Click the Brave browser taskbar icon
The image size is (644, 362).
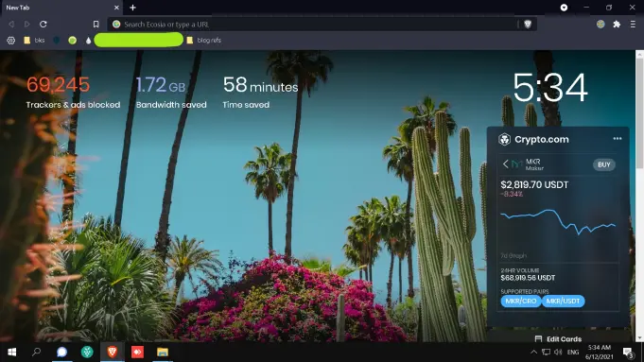[x=113, y=352]
